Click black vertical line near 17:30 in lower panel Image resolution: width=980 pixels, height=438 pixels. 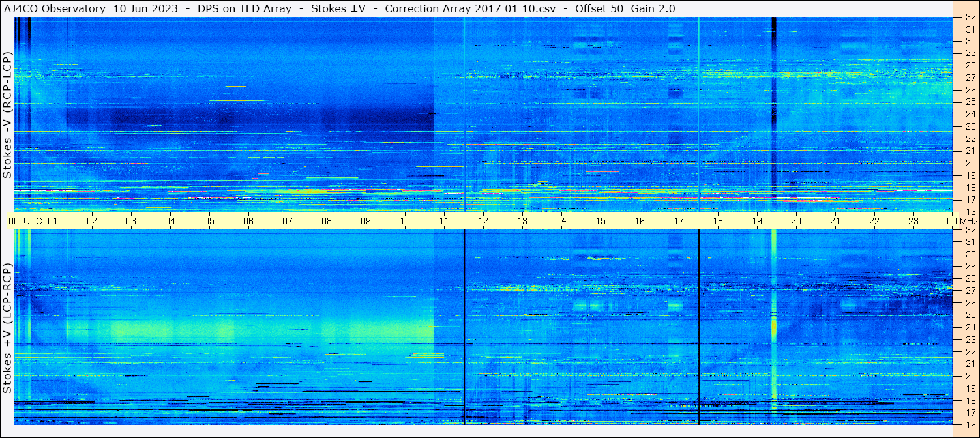click(698, 327)
